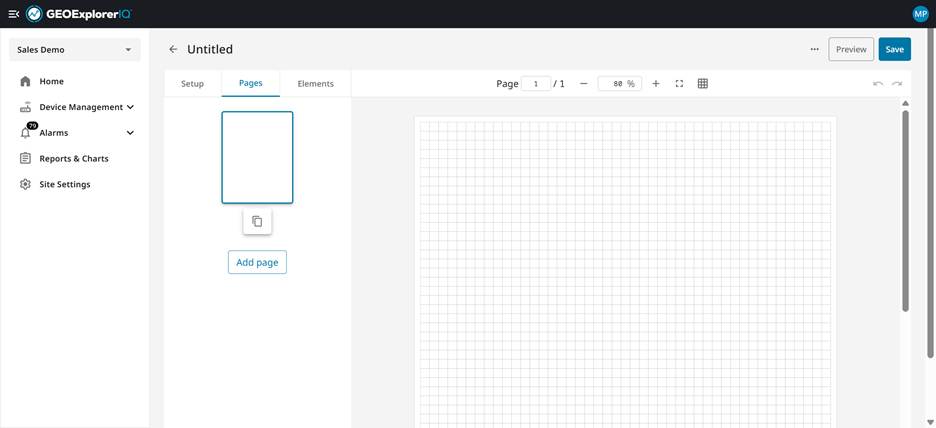Screen dimensions: 936x428
Task: Click the canvas scrollbar up arrow
Action: pyautogui.click(x=906, y=103)
